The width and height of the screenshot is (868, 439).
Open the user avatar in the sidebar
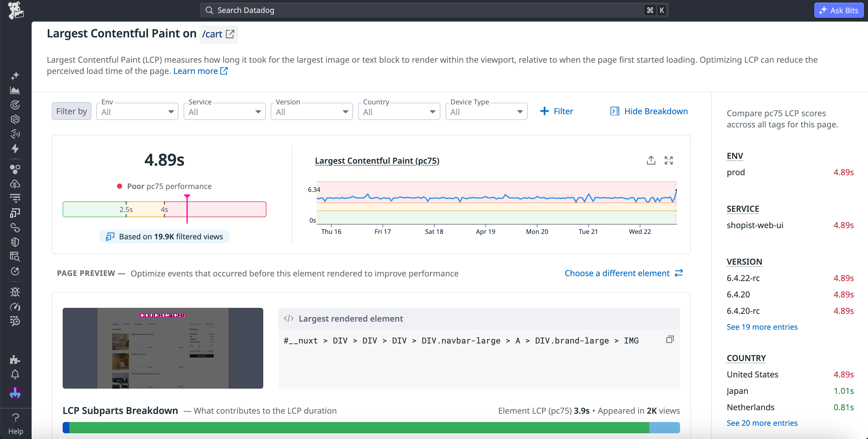(15, 393)
